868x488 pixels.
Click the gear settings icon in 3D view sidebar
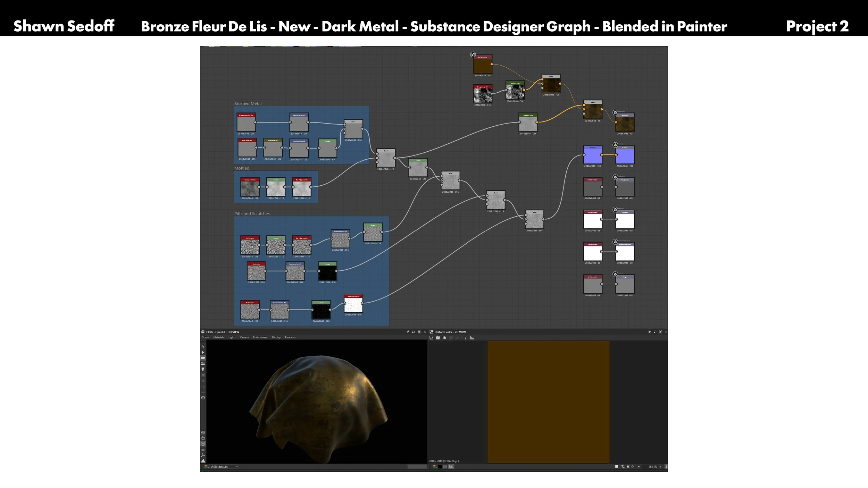tap(203, 375)
